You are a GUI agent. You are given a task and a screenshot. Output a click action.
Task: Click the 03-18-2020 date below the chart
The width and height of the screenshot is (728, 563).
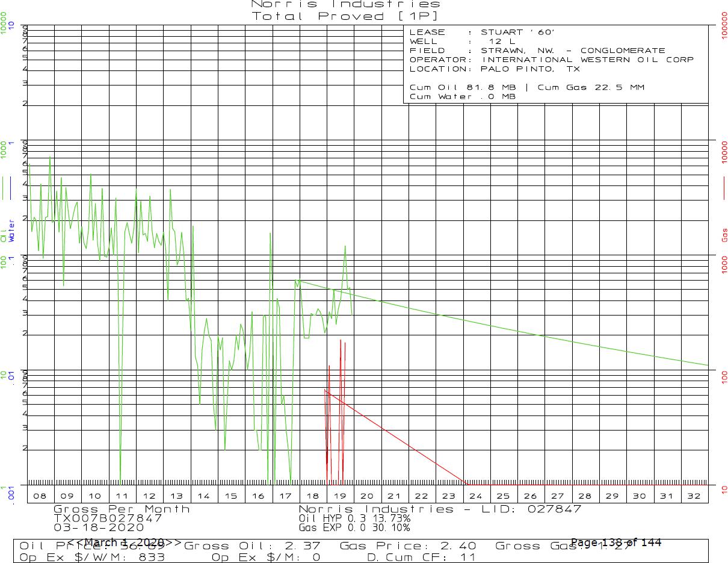[x=94, y=527]
